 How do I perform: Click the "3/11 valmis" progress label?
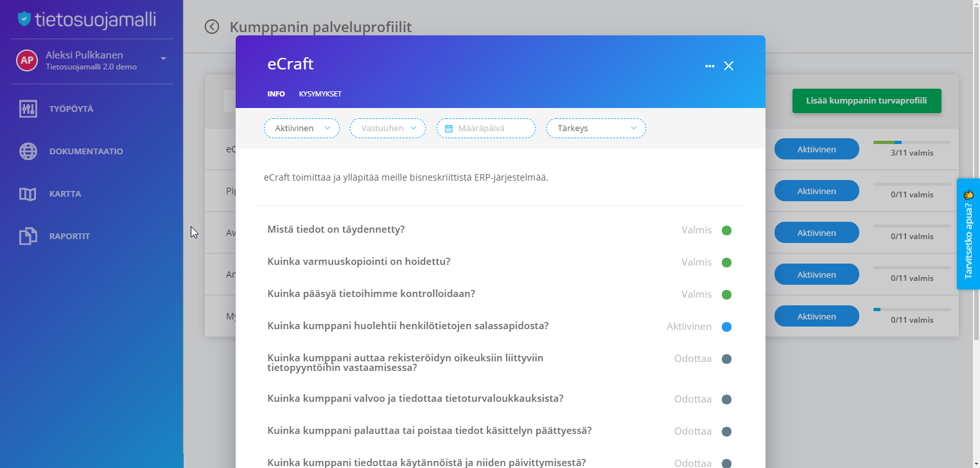(x=912, y=153)
